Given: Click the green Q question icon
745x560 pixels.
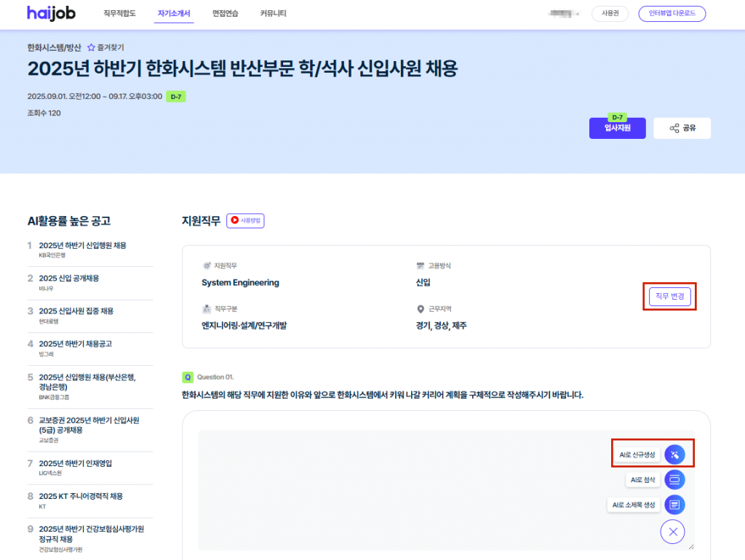Looking at the screenshot, I should pos(188,377).
